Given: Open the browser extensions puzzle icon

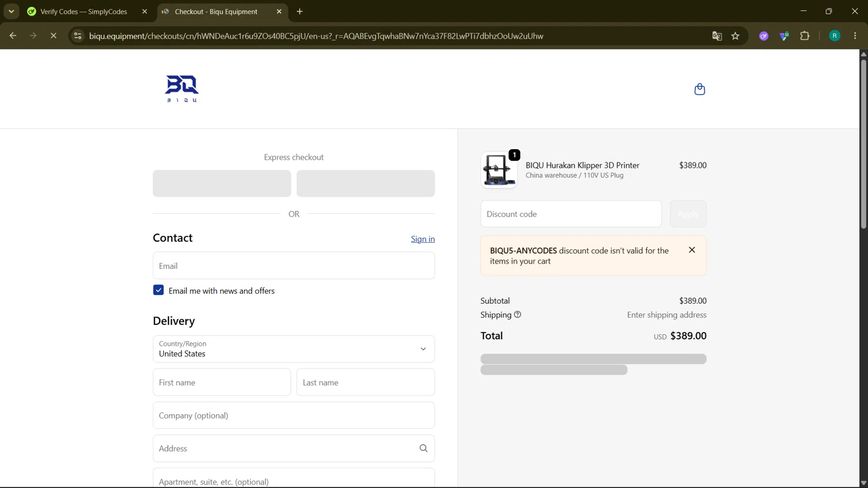Looking at the screenshot, I should click(805, 36).
